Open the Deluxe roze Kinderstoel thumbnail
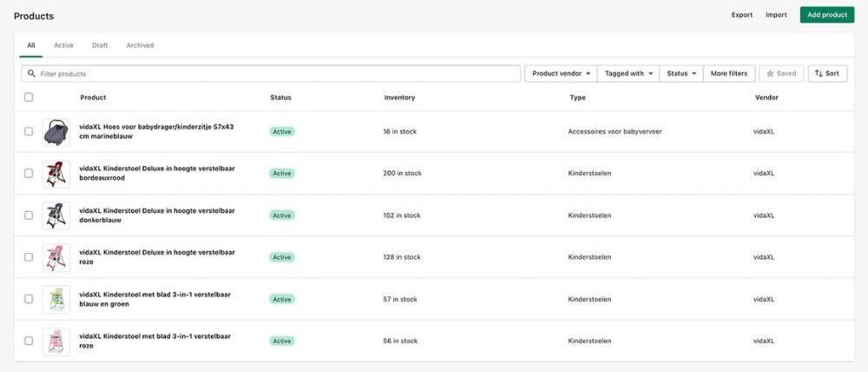868x372 pixels. point(56,257)
